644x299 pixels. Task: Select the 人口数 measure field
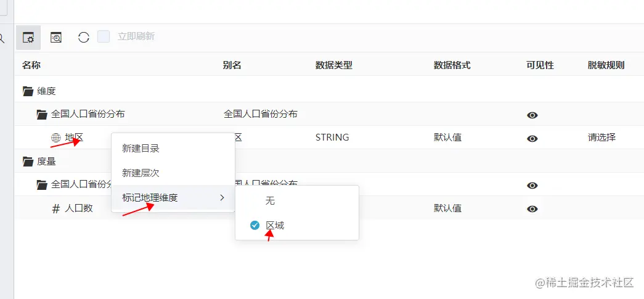pyautogui.click(x=79, y=208)
